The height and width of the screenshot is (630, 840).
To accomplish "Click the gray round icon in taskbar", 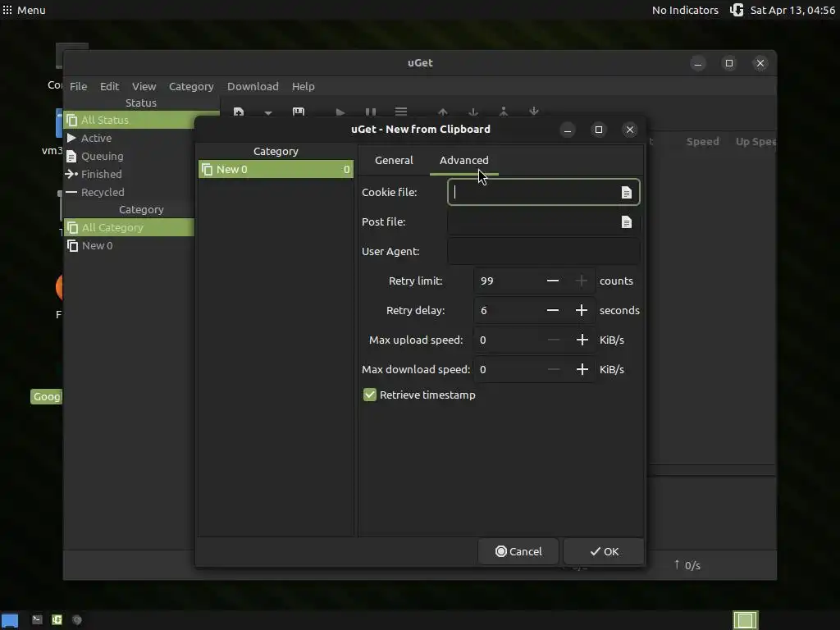I will 77,620.
